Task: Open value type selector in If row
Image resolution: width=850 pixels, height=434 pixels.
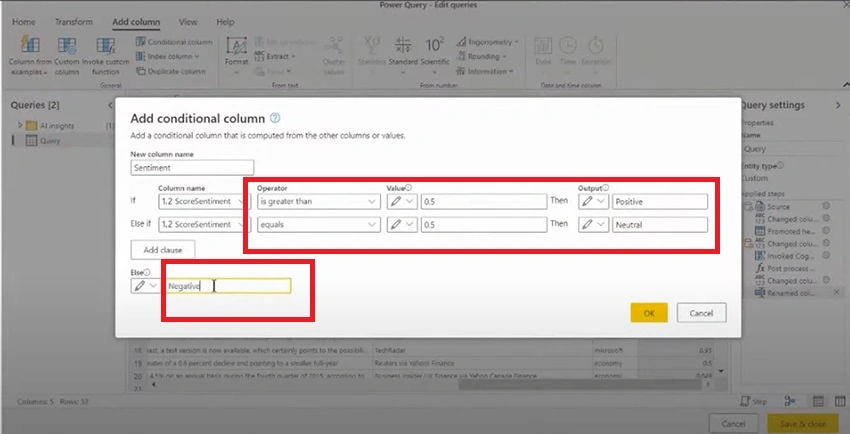Action: click(x=402, y=202)
